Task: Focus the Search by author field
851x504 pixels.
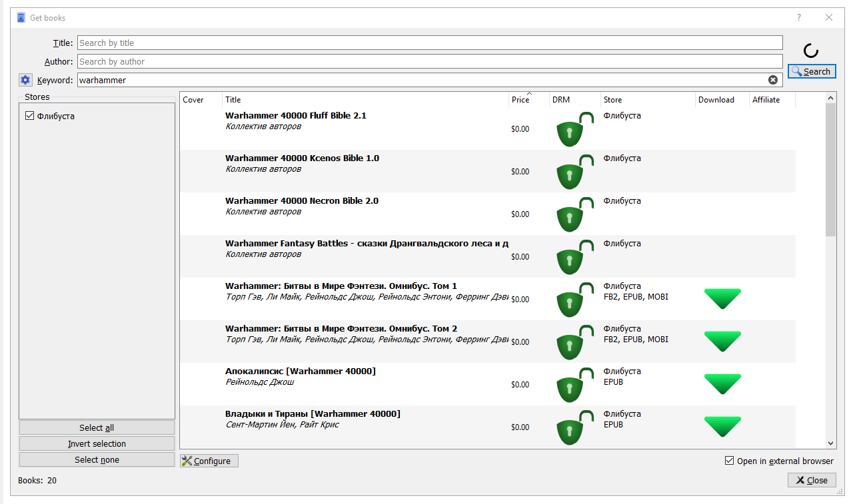Action: point(429,61)
